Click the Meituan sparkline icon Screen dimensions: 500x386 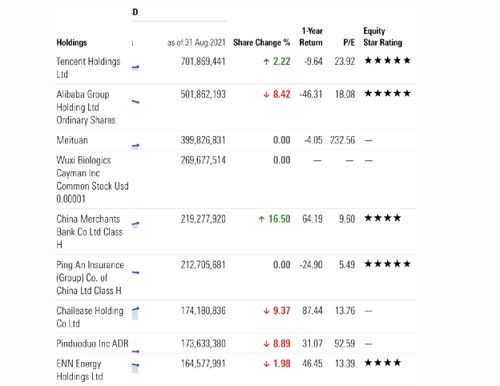(135, 146)
